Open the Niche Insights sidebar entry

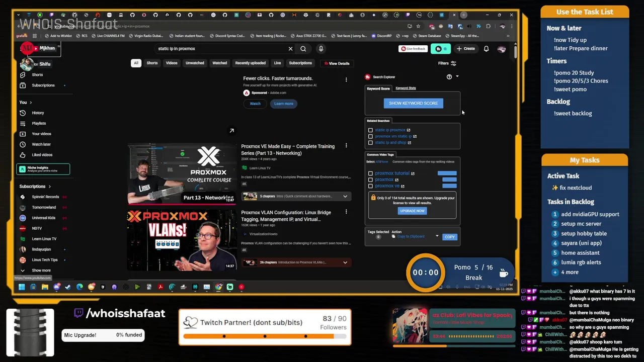(43, 169)
